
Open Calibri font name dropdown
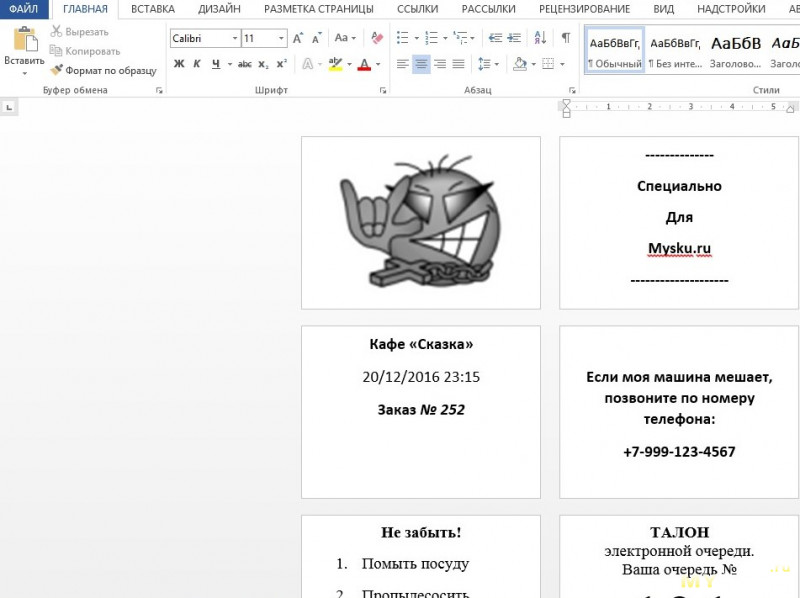point(235,38)
